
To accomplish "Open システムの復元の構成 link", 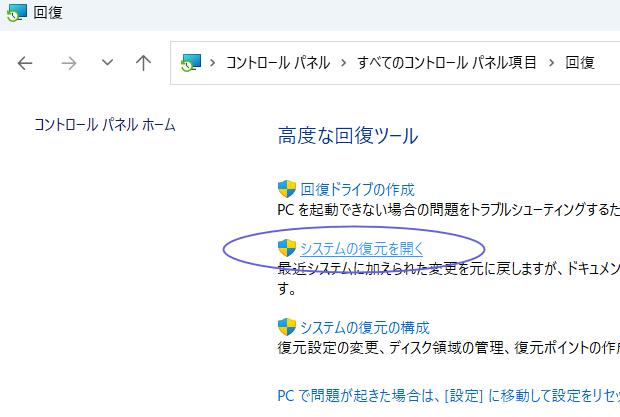I will [365, 328].
